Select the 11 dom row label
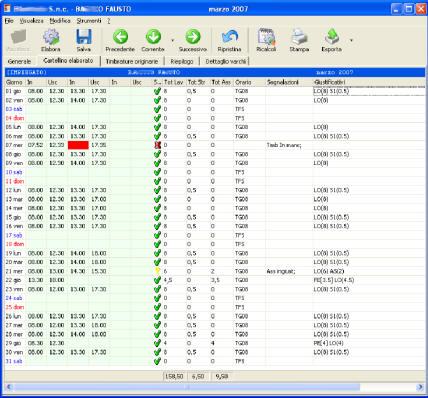Viewport: 428px width, 398px height. (x=15, y=181)
